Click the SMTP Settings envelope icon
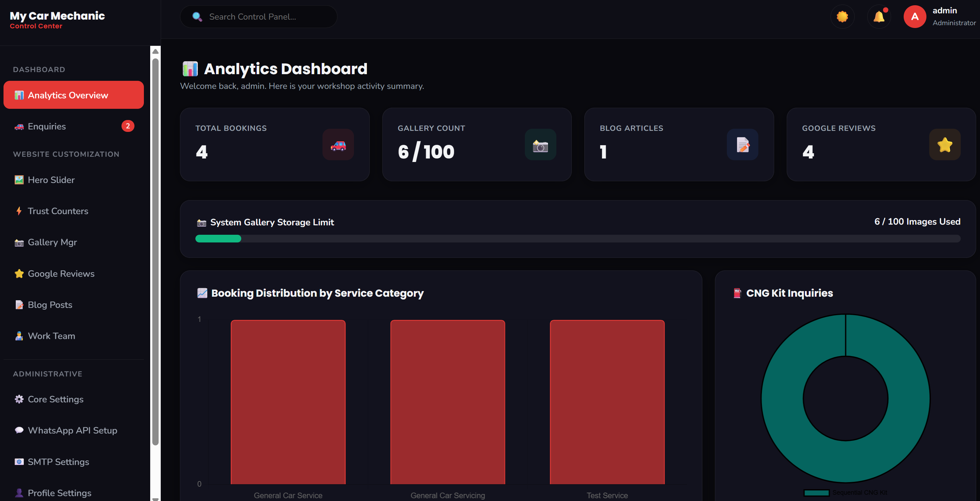Viewport: 980px width, 501px height. 19,462
